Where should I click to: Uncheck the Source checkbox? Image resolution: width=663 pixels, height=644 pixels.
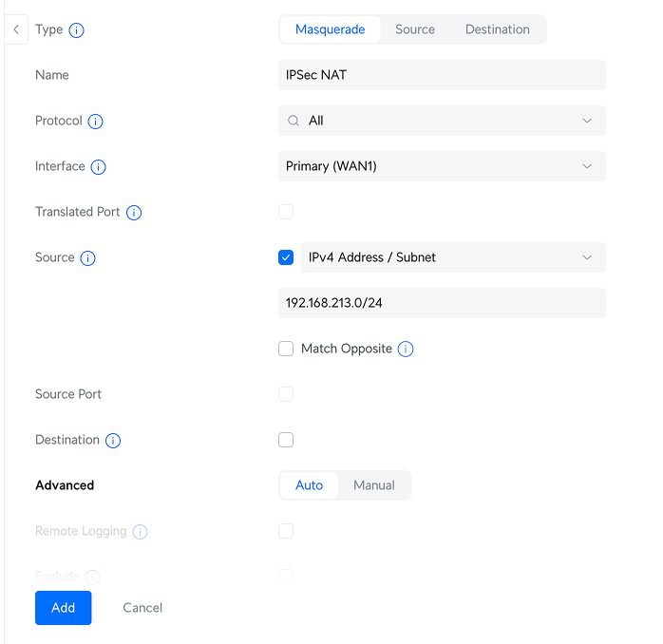pos(286,257)
